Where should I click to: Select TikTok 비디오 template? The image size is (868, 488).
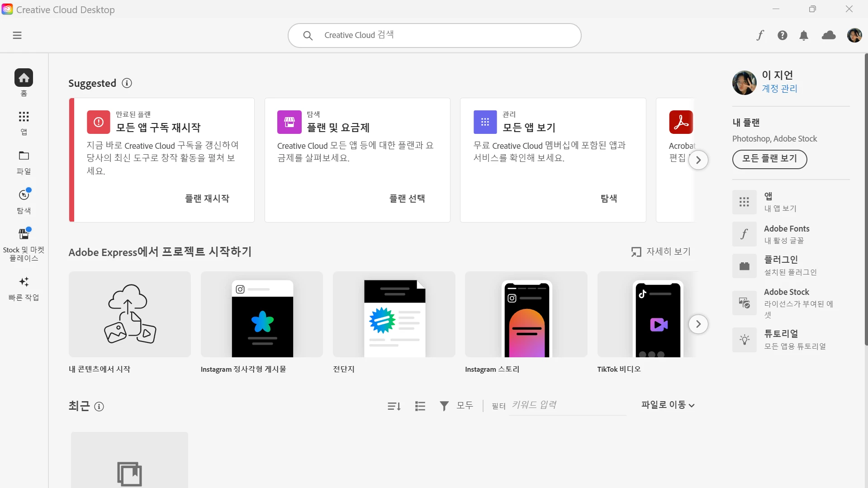[647, 314]
